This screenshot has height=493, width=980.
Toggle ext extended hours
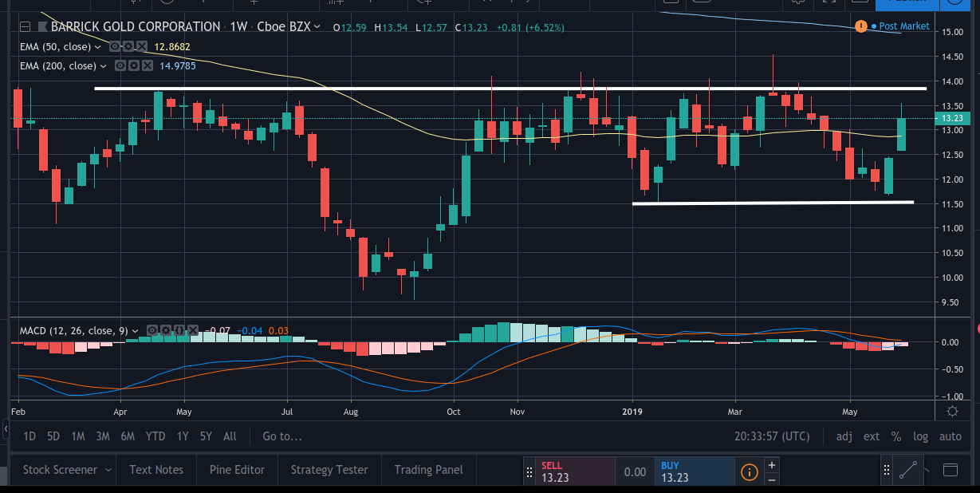click(x=872, y=436)
